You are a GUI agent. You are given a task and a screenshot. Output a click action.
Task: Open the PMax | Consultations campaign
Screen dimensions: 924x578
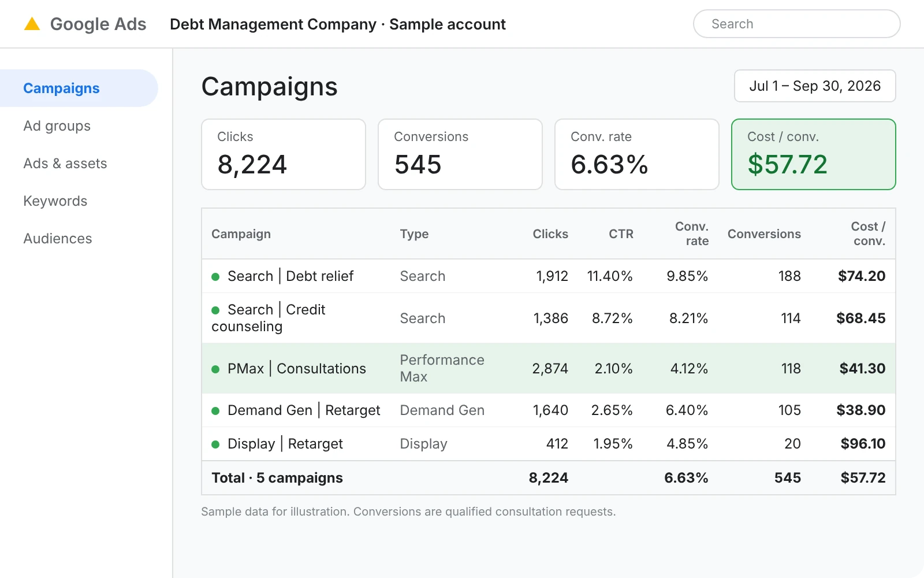[x=297, y=368]
